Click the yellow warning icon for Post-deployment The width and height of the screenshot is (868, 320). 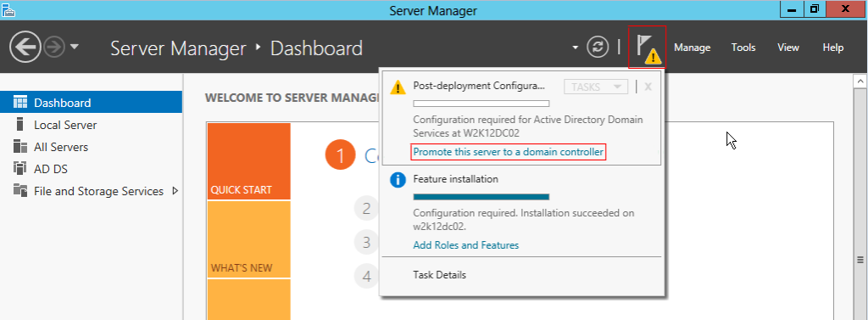pyautogui.click(x=398, y=87)
